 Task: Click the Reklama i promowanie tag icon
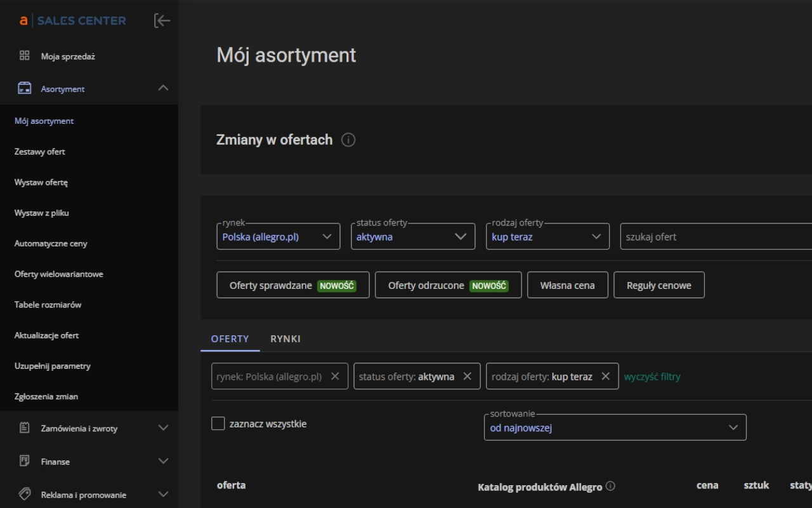click(x=24, y=494)
